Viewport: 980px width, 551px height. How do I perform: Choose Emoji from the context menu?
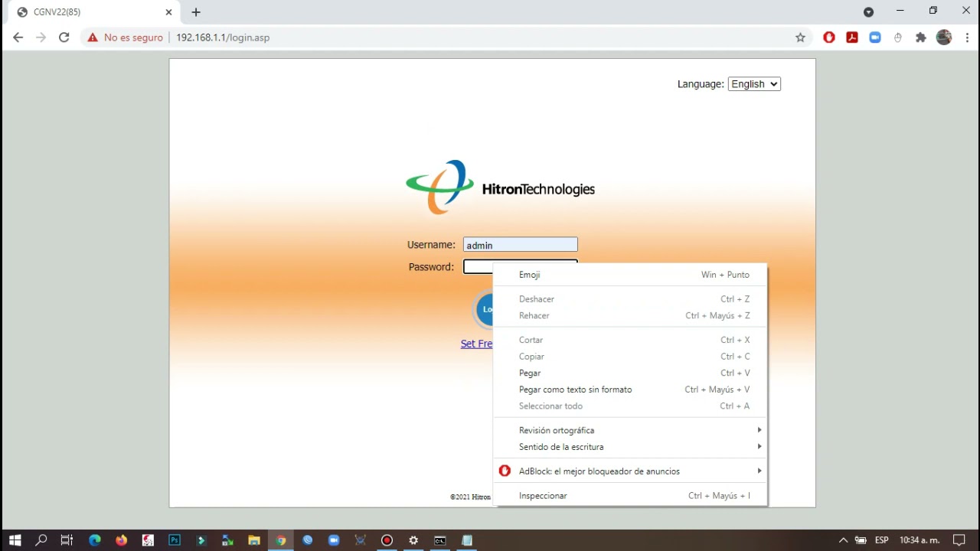tap(630, 275)
